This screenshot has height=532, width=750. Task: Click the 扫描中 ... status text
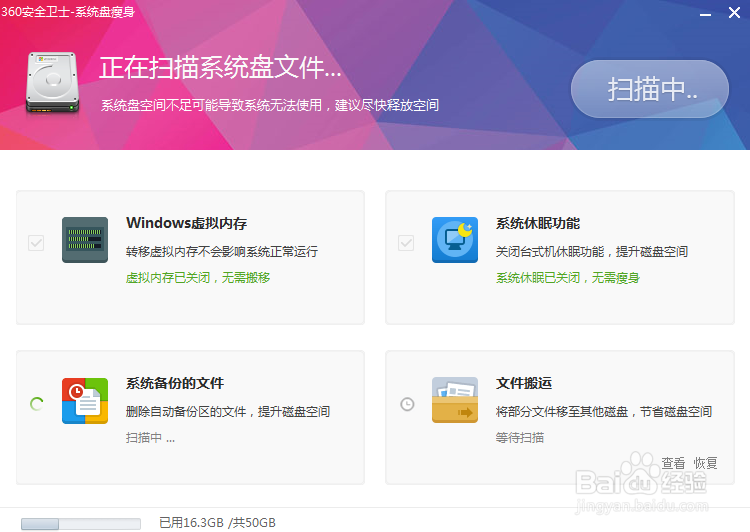150,438
